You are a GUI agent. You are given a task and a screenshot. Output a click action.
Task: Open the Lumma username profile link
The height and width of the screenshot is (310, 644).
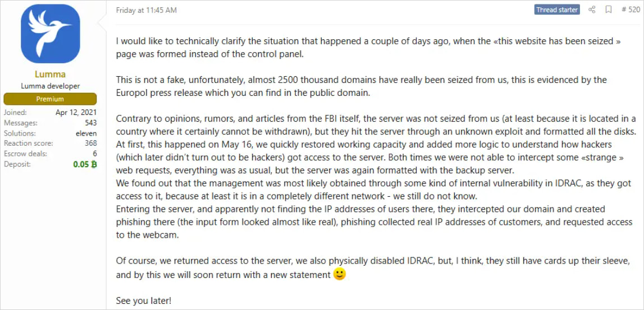pos(51,74)
